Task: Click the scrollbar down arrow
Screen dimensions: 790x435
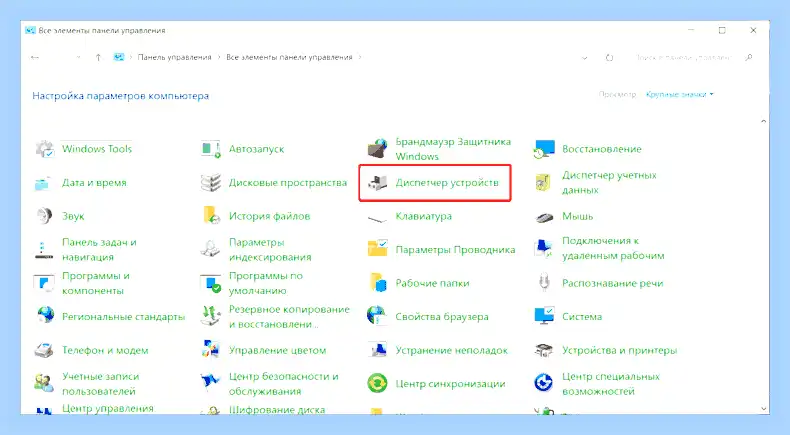Action: coord(763,409)
